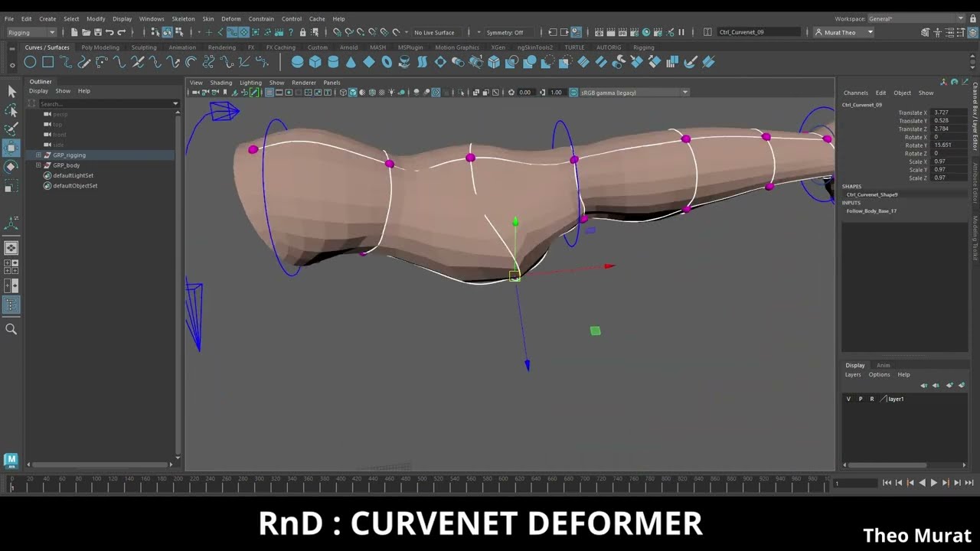Open the Constrain menu
Viewport: 980px width, 551px height.
coord(261,18)
